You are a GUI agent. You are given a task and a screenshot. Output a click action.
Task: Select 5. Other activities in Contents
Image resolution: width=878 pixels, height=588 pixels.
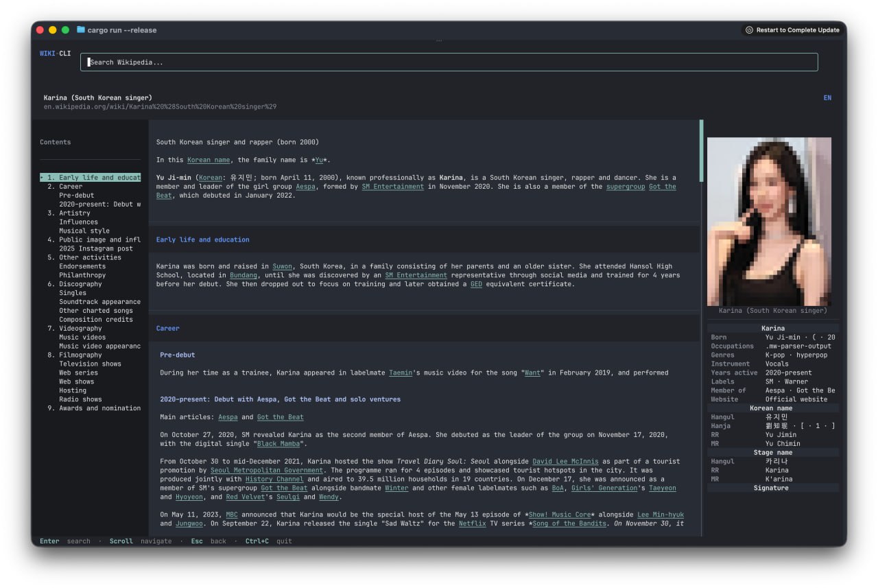(84, 258)
